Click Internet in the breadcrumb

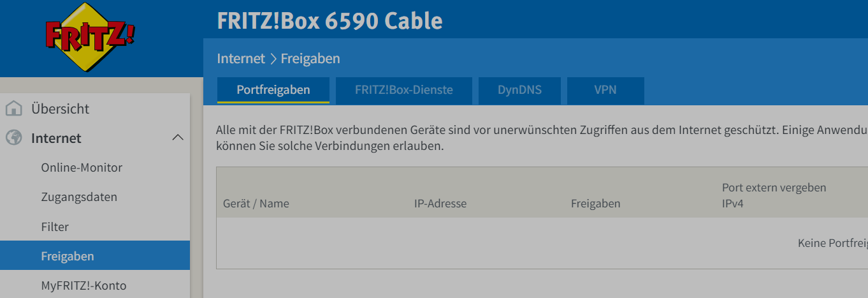click(x=241, y=59)
